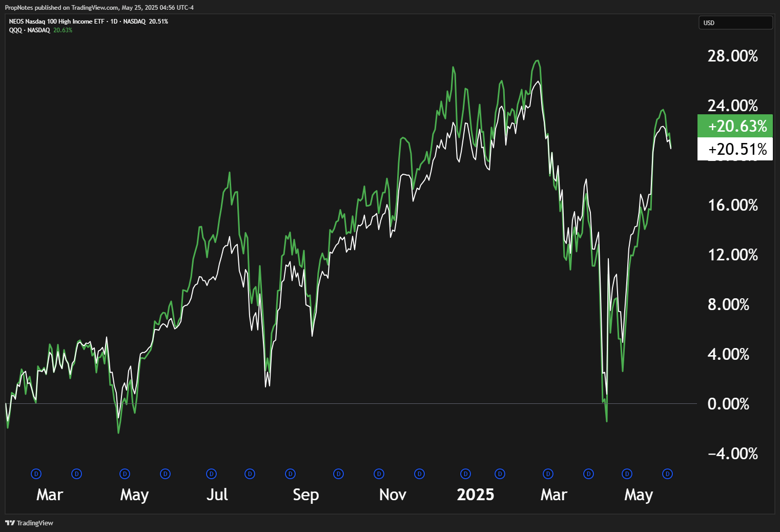Click the leftmost dividend marker on the timeline
The height and width of the screenshot is (532, 780).
coord(36,474)
